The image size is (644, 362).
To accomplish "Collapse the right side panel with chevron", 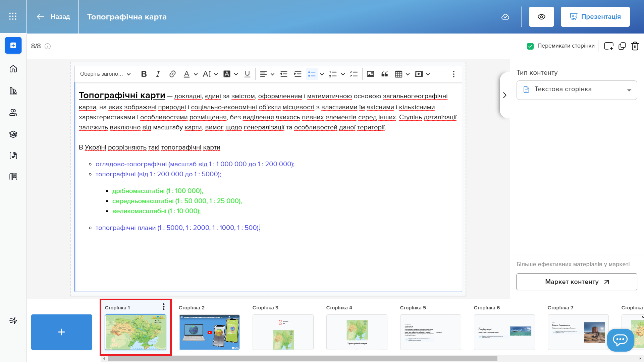I will tap(505, 95).
